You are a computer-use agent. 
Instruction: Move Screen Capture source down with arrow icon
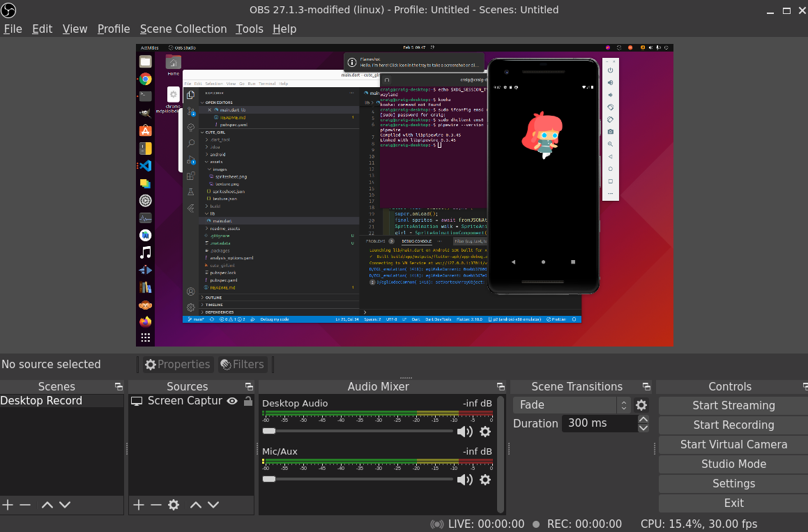click(x=213, y=505)
